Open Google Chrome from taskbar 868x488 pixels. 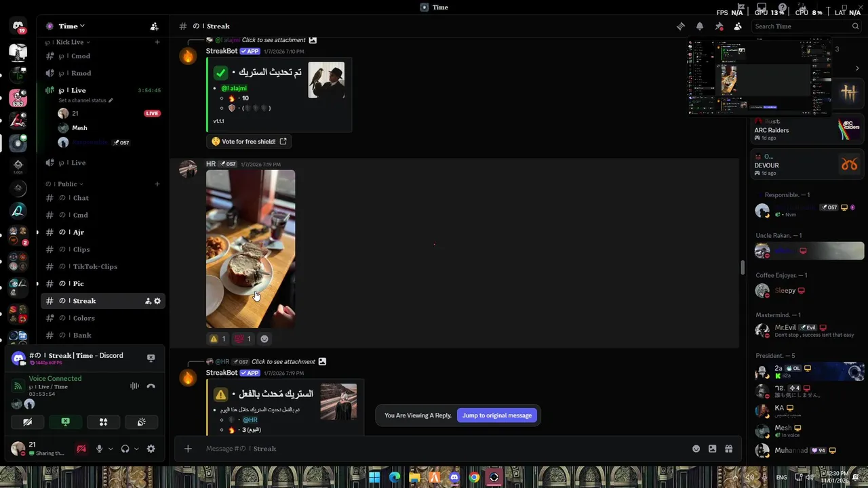(474, 477)
